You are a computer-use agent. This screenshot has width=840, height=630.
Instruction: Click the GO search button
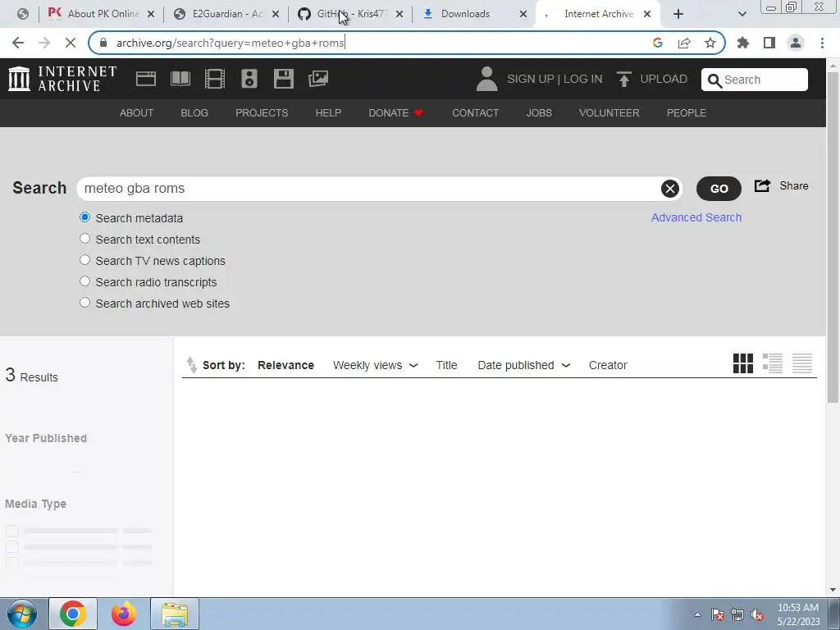(x=719, y=189)
